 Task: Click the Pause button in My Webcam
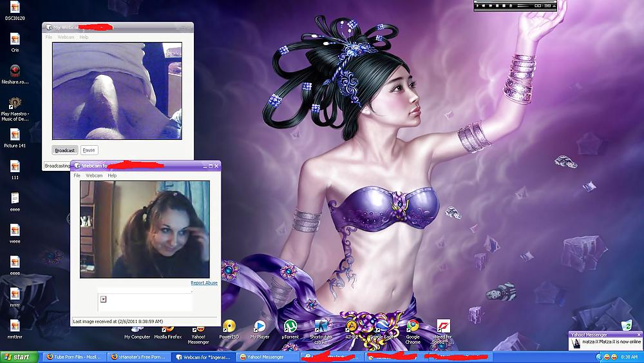[x=89, y=150]
